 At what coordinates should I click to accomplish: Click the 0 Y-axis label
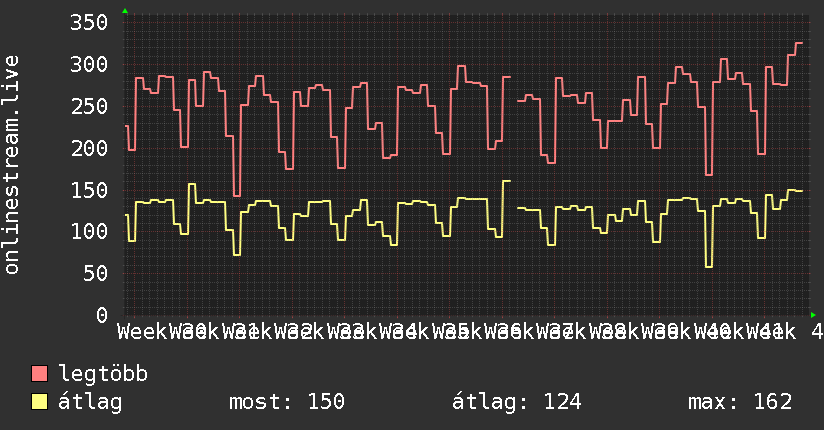click(x=102, y=315)
